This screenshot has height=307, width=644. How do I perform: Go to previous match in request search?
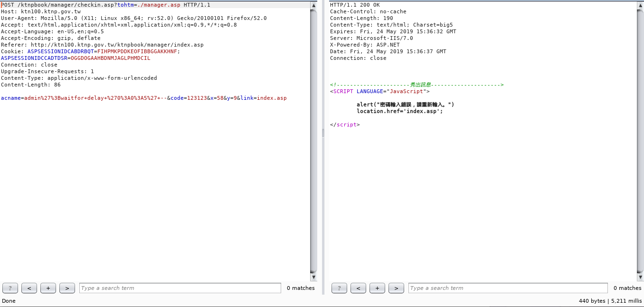pyautogui.click(x=29, y=288)
